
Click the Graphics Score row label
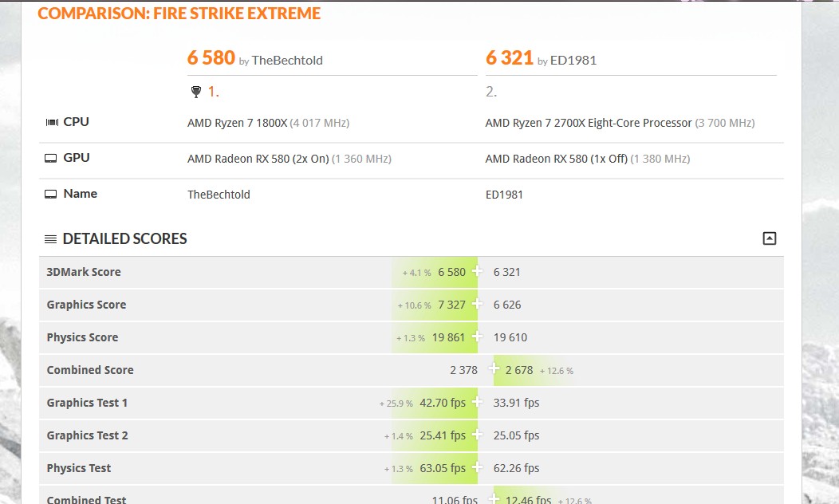86,305
